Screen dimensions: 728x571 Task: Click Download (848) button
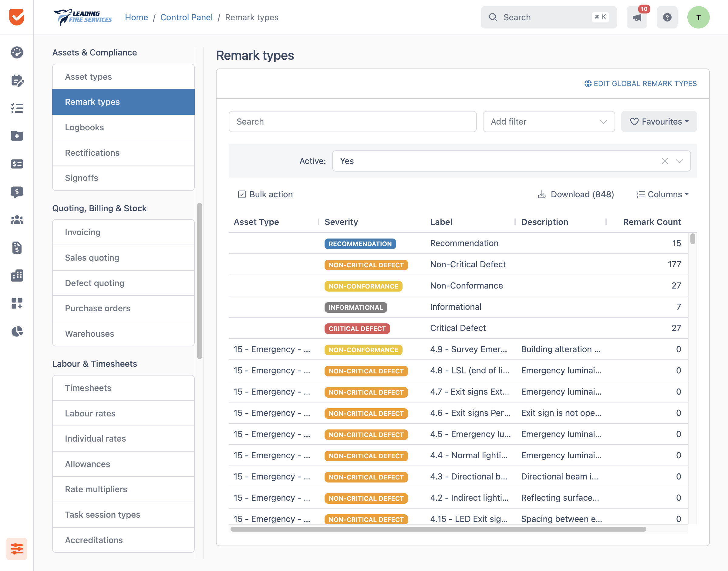click(x=575, y=194)
